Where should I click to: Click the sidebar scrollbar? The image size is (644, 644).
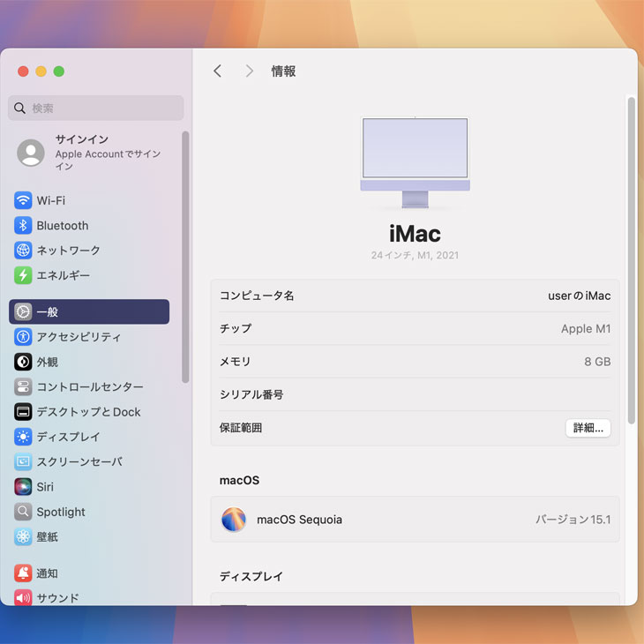tap(185, 257)
